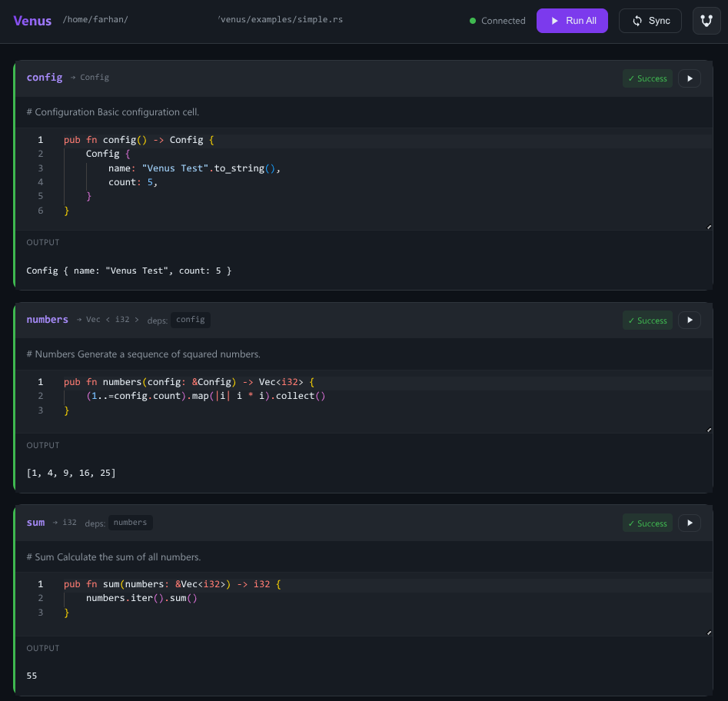Run the numbers cell with its play button

[690, 320]
